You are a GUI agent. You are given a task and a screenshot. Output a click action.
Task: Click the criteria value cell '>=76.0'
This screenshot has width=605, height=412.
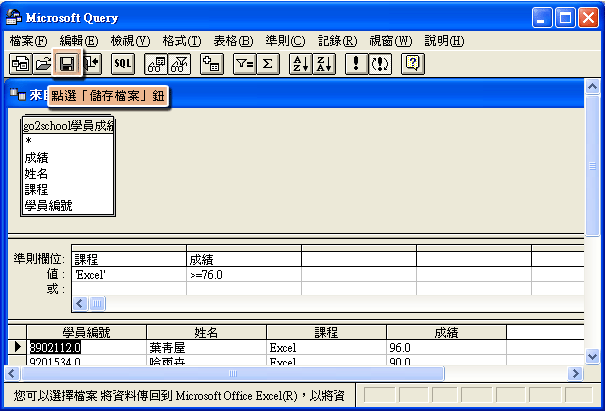point(243,273)
